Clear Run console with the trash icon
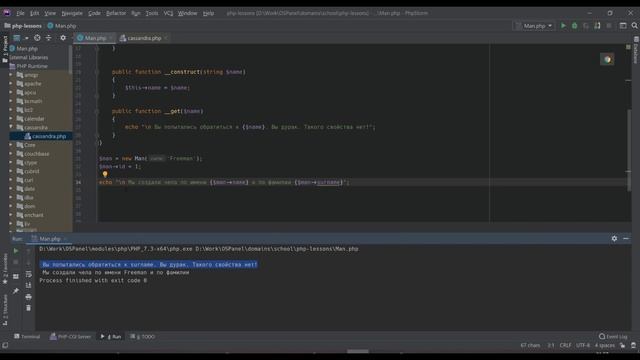 click(28, 308)
